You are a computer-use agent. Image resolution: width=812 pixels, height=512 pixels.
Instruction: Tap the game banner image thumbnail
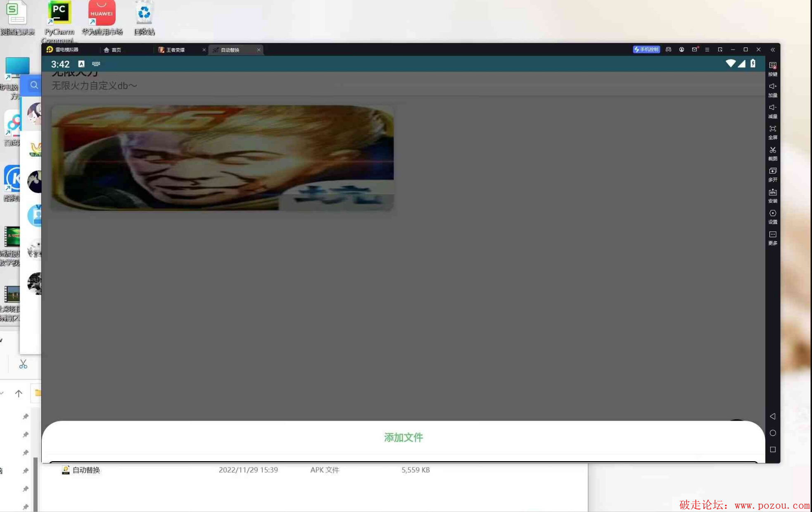pos(222,158)
